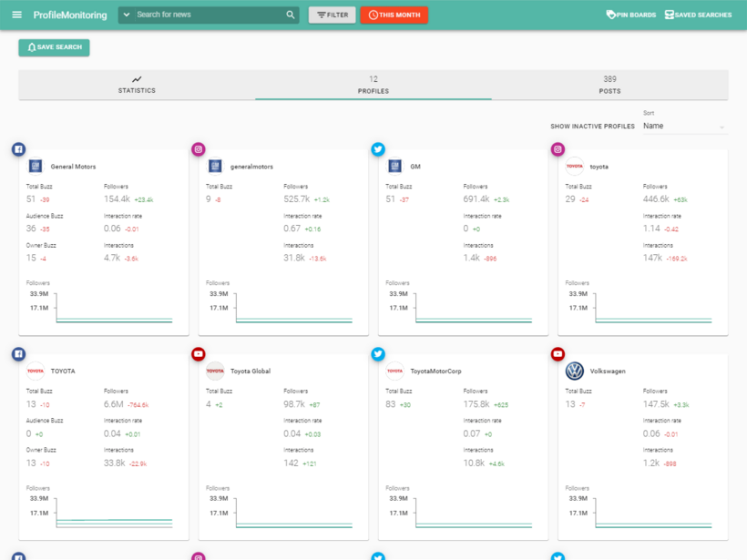Screen dimensions: 747x560
Task: Click Facebook badge on General Motors card
Action: click(18, 149)
